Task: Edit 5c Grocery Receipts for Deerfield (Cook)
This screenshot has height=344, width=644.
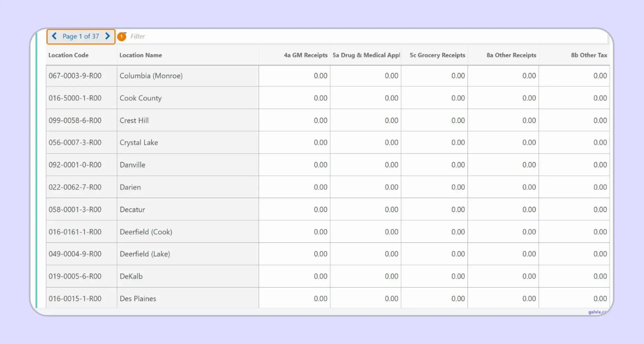Action: (x=435, y=232)
